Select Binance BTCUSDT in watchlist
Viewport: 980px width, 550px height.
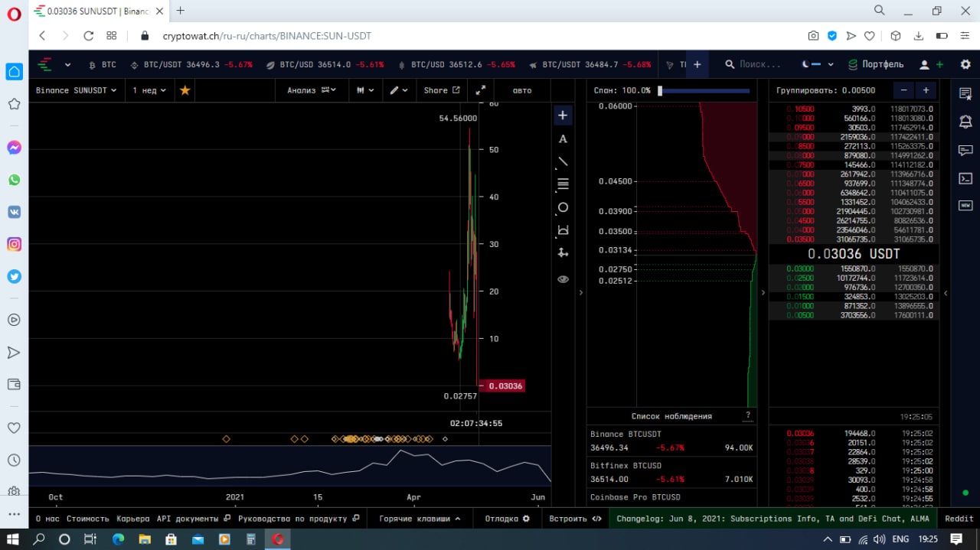[x=671, y=441]
